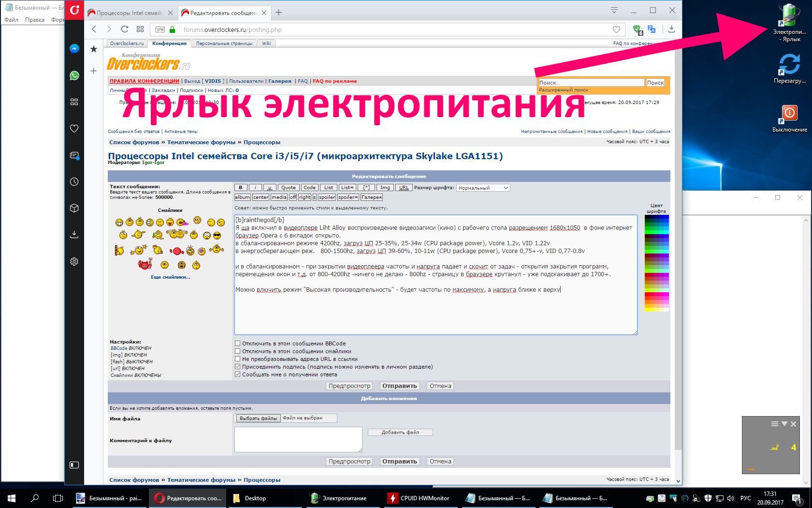Click inside the message text area

click(x=436, y=275)
